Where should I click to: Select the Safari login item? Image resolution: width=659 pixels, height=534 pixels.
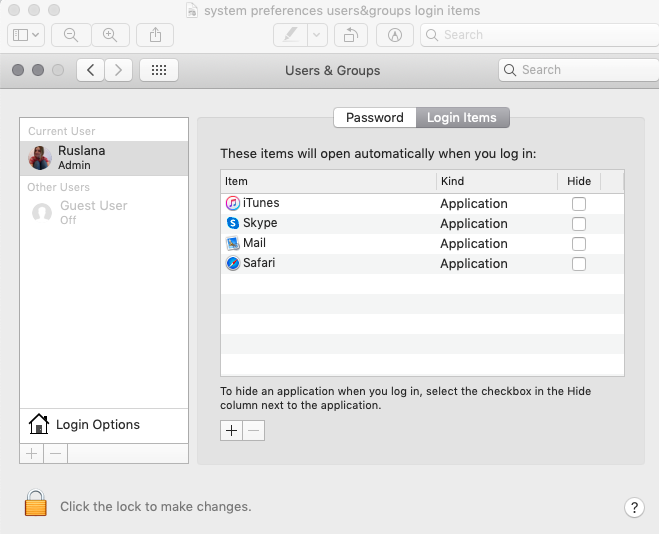click(422, 263)
